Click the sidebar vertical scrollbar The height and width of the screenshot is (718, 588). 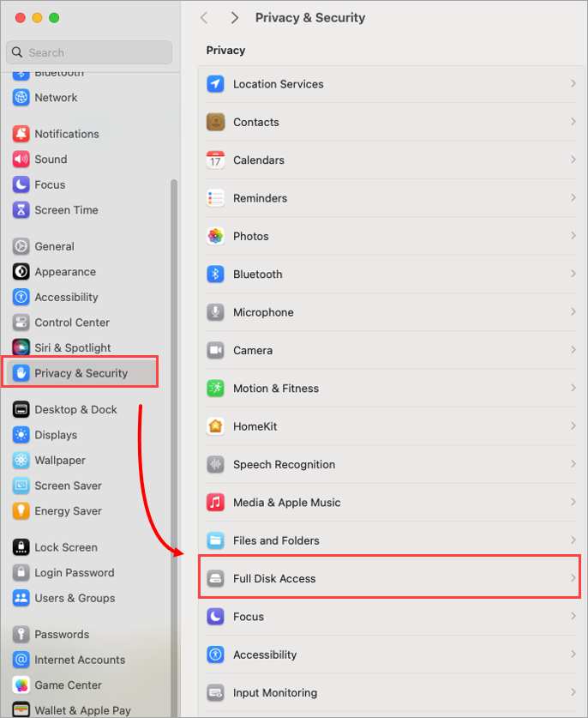click(174, 448)
